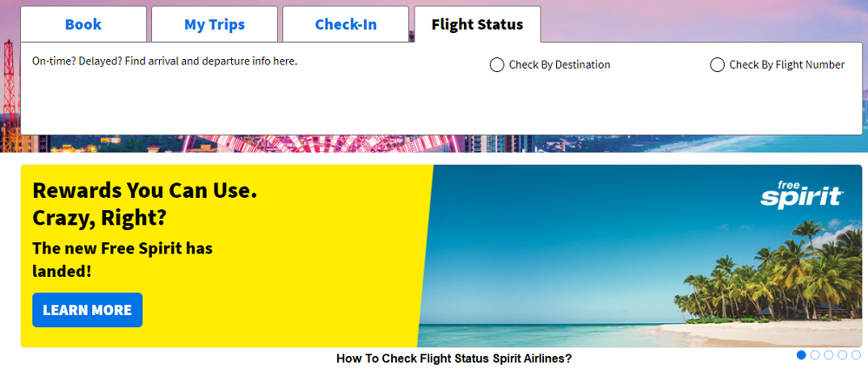Click The new Free Spirit has landed text

(x=123, y=260)
